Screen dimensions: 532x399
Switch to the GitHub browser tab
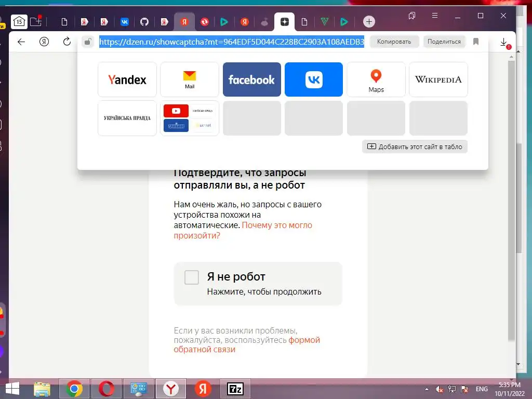tap(144, 22)
